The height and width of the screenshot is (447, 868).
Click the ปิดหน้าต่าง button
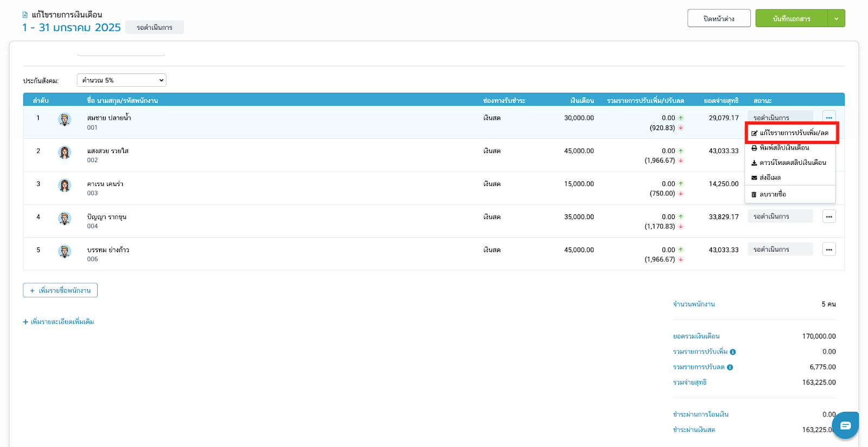click(x=719, y=18)
